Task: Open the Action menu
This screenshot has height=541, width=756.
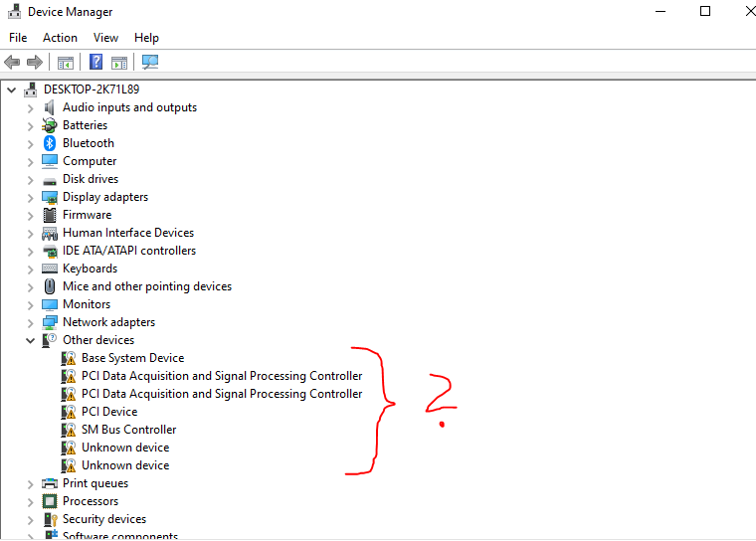Action: click(x=60, y=38)
